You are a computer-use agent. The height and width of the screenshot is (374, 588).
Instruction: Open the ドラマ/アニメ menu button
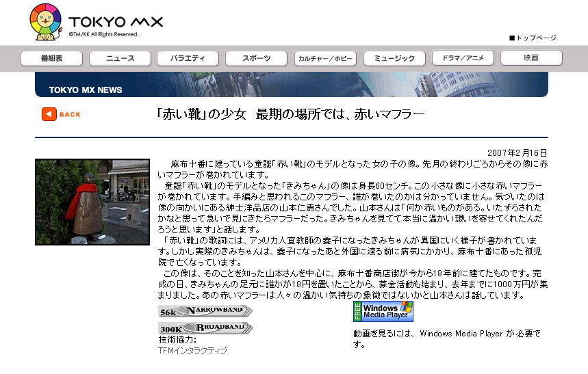463,58
